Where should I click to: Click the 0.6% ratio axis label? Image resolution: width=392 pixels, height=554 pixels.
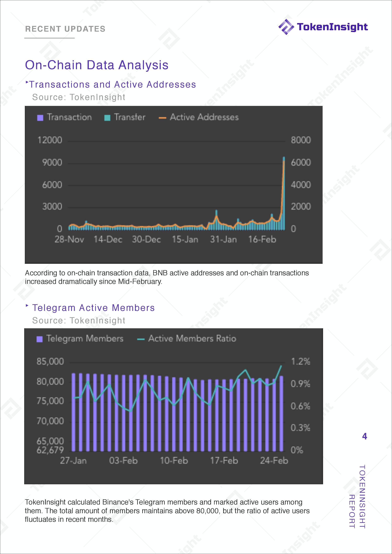click(x=300, y=406)
